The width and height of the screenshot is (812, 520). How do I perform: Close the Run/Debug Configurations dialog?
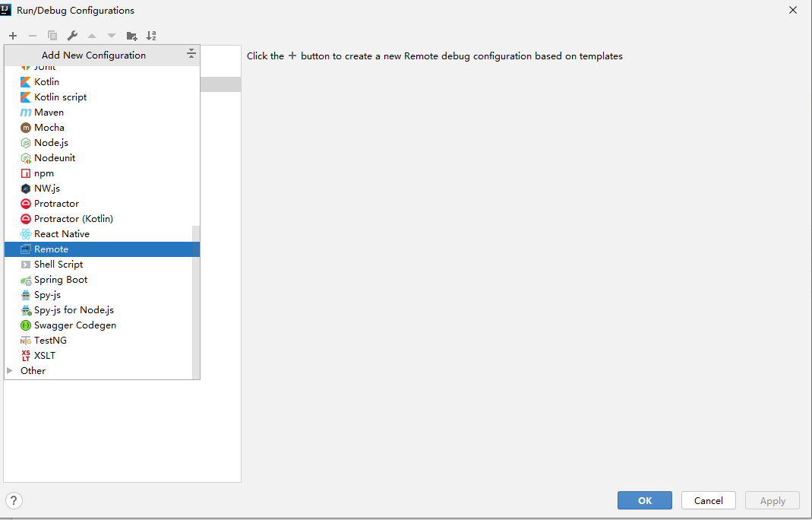coord(793,10)
